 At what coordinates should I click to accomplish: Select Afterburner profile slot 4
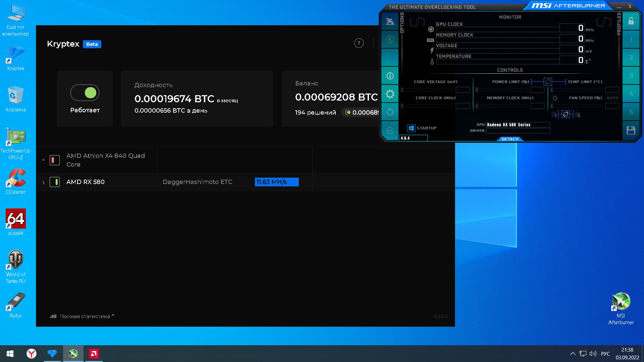point(631,94)
